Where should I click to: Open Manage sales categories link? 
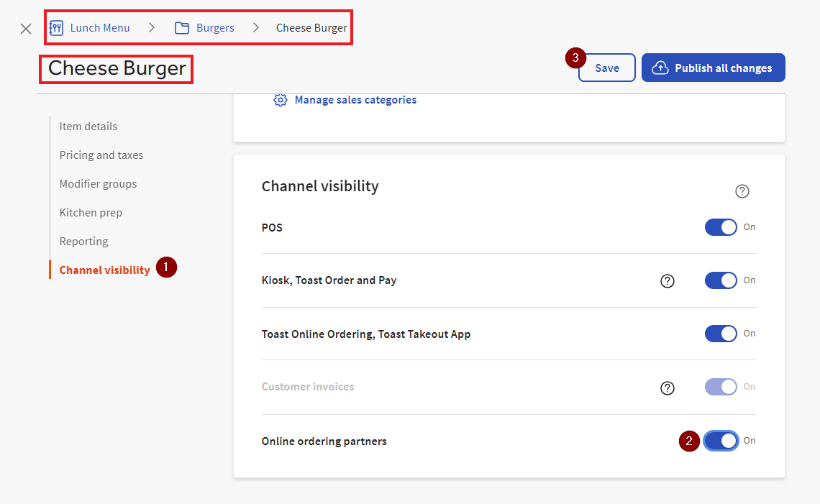[x=355, y=100]
